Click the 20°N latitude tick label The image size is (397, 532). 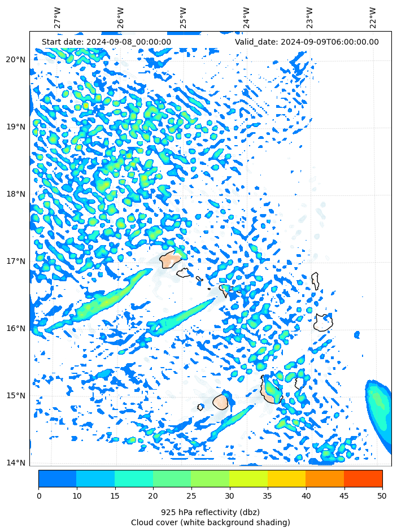[15, 60]
